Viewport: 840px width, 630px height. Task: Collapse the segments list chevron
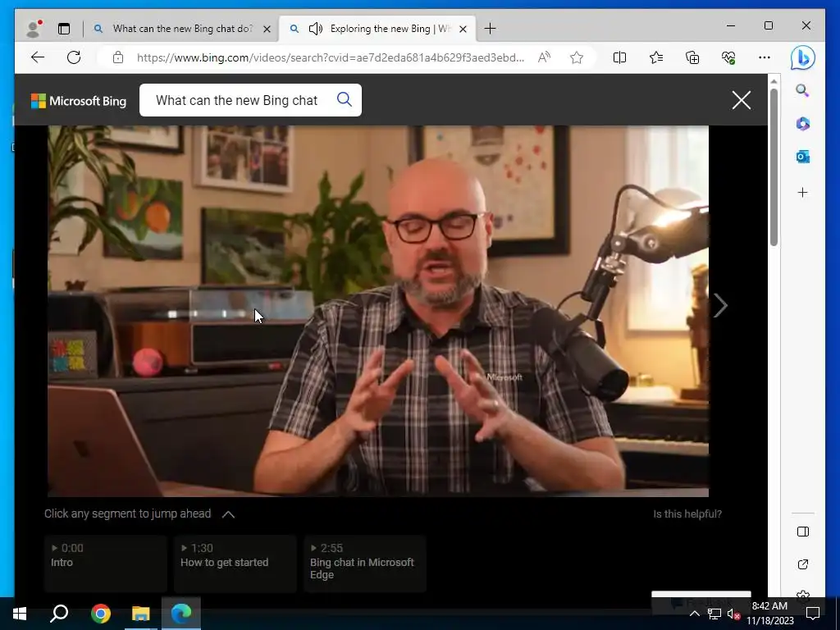click(x=228, y=514)
